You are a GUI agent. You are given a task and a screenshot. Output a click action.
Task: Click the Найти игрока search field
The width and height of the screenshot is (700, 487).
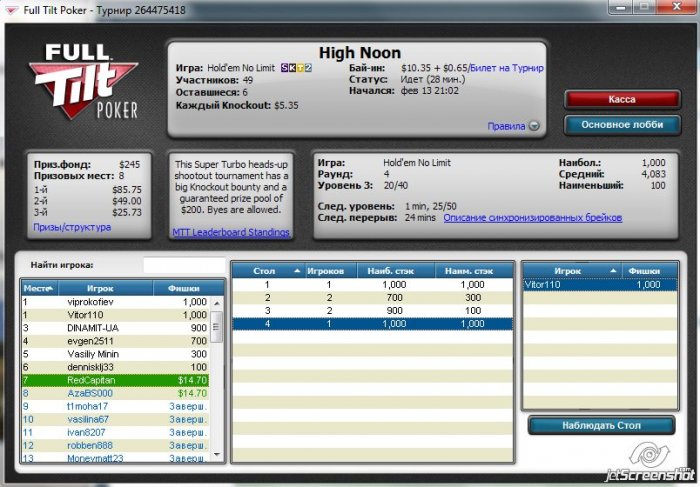coord(184,265)
